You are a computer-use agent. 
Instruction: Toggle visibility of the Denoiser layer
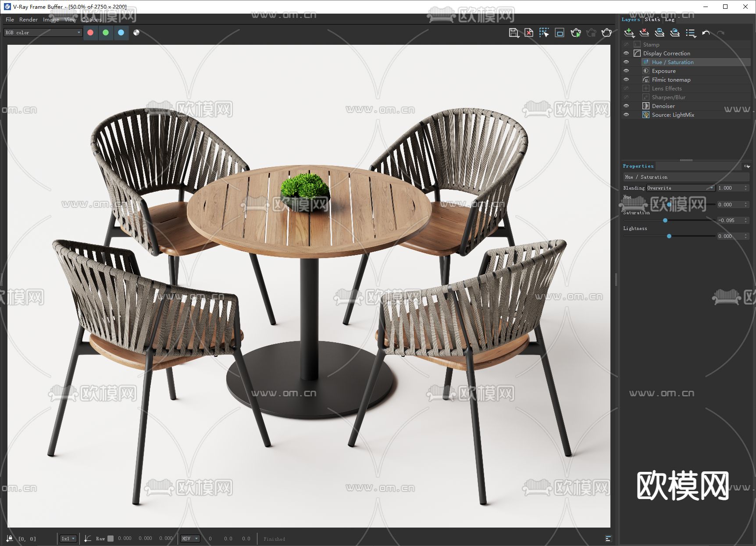click(x=626, y=106)
